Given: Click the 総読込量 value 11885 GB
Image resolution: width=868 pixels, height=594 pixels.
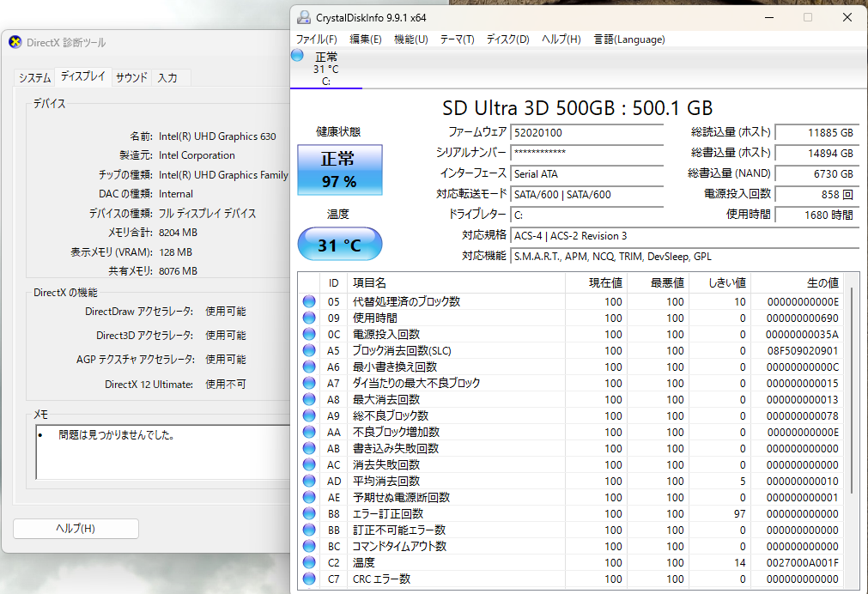Looking at the screenshot, I should [x=817, y=132].
